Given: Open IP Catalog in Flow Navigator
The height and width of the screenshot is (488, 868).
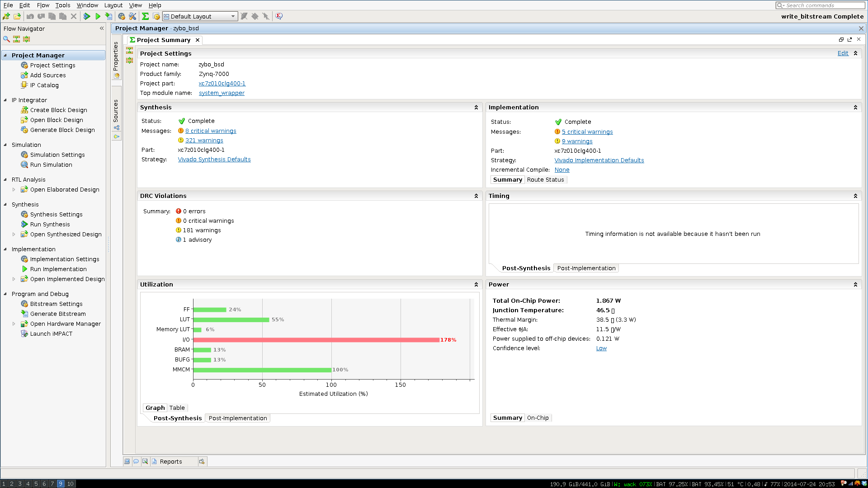Looking at the screenshot, I should 44,85.
